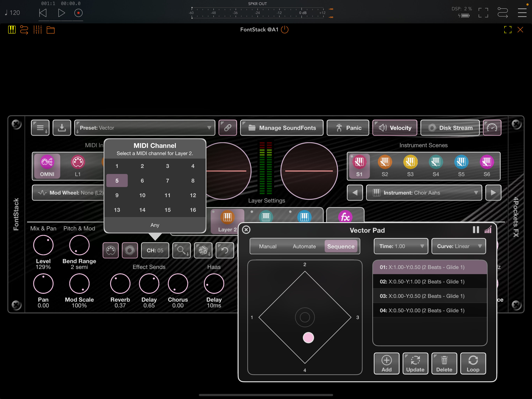Toggle the Velocity option

pos(395,128)
